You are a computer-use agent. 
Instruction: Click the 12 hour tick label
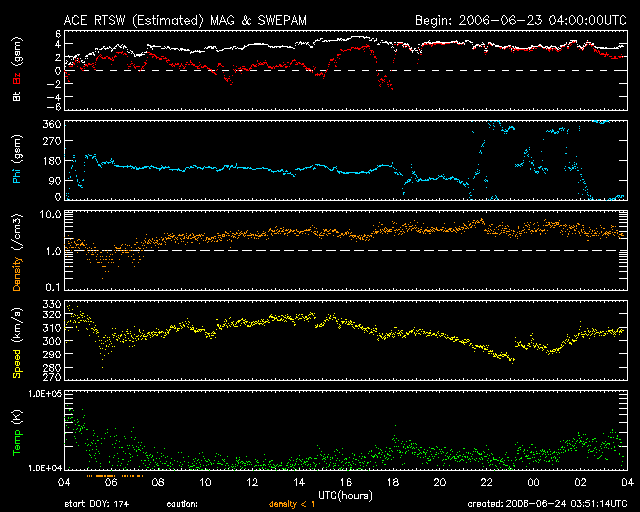point(252,483)
